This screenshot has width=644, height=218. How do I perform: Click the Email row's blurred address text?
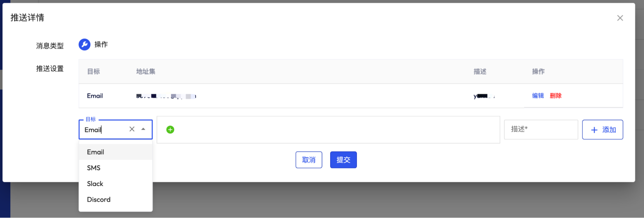[166, 96]
